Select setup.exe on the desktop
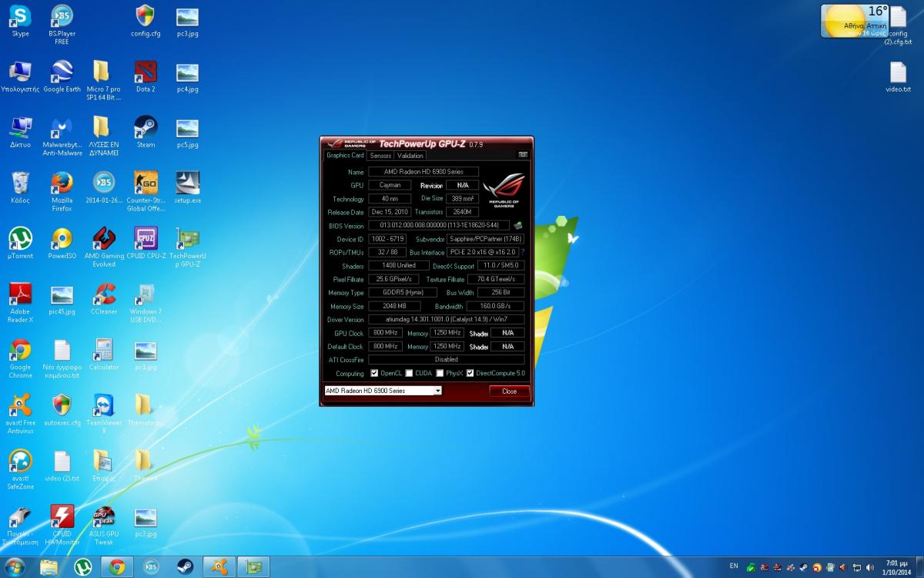The width and height of the screenshot is (924, 578). coord(188,187)
